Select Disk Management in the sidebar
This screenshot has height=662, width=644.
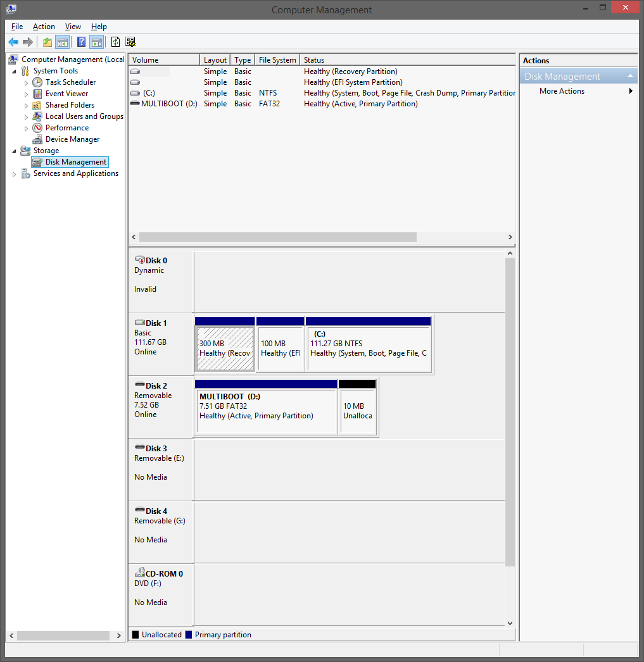tap(75, 161)
